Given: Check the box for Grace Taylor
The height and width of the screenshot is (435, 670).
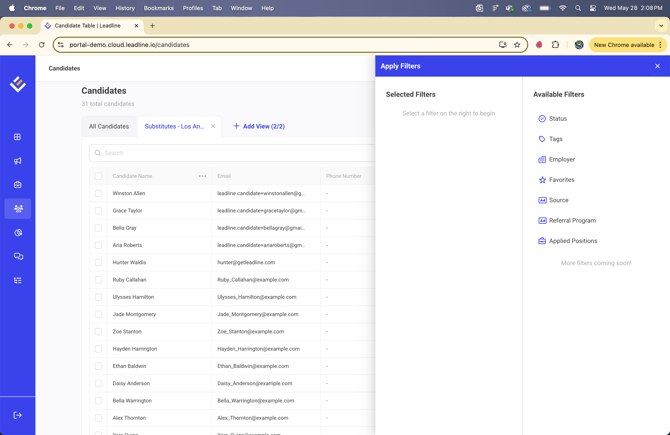Looking at the screenshot, I should point(98,211).
